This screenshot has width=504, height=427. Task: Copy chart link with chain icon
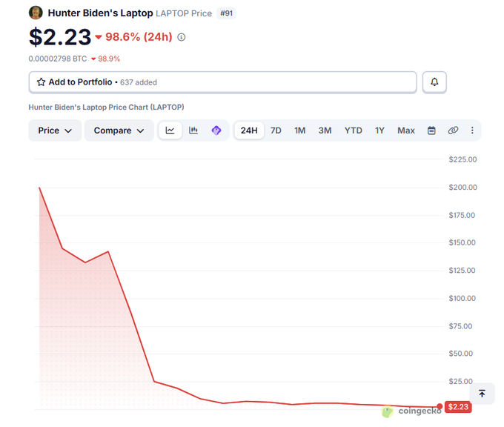(453, 130)
